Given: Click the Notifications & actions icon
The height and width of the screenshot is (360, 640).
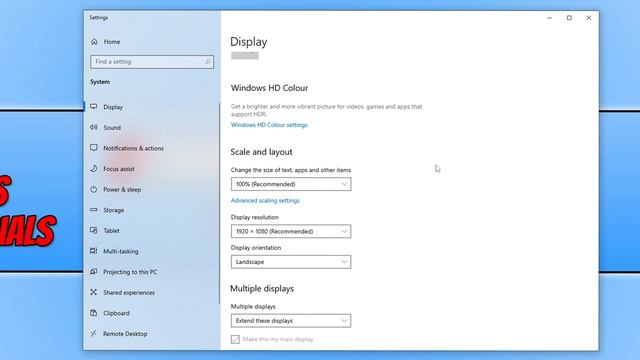Looking at the screenshot, I should click(94, 148).
